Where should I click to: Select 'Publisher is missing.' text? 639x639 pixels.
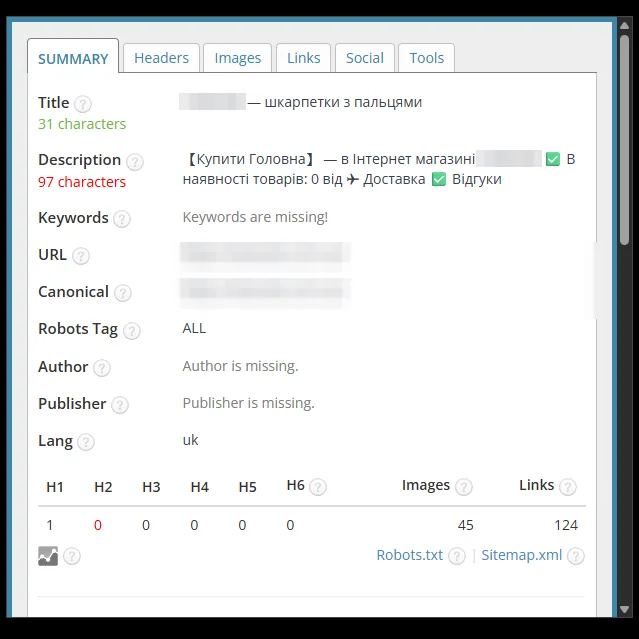pos(249,403)
